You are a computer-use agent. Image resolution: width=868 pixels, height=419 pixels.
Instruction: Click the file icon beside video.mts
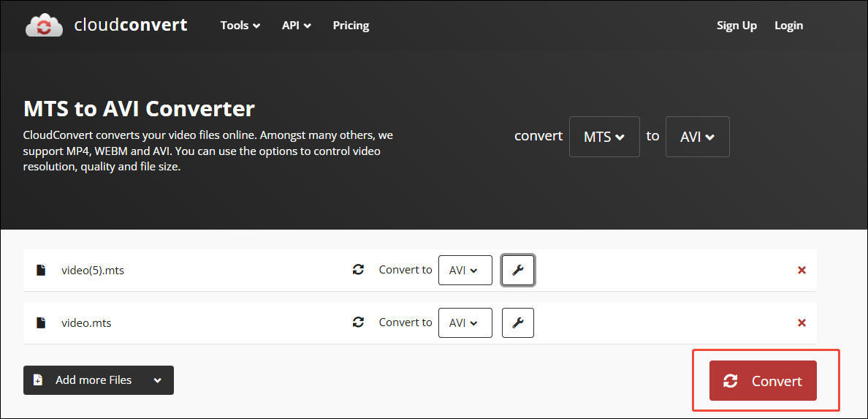click(40, 322)
